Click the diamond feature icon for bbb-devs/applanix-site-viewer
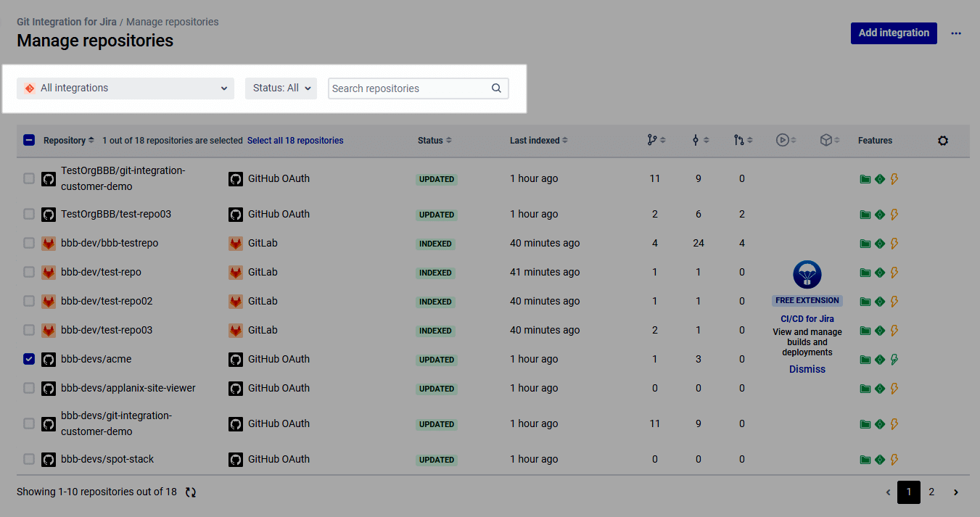 point(880,389)
